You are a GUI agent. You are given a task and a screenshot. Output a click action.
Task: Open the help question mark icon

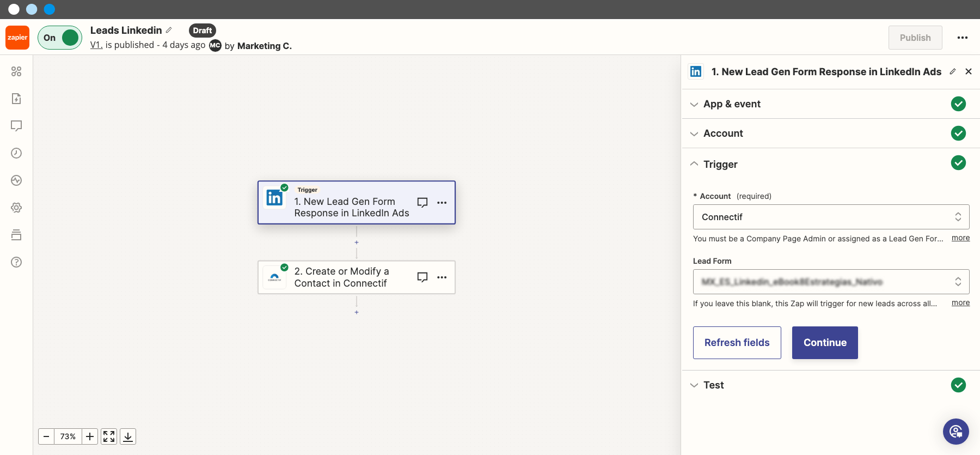coord(16,262)
